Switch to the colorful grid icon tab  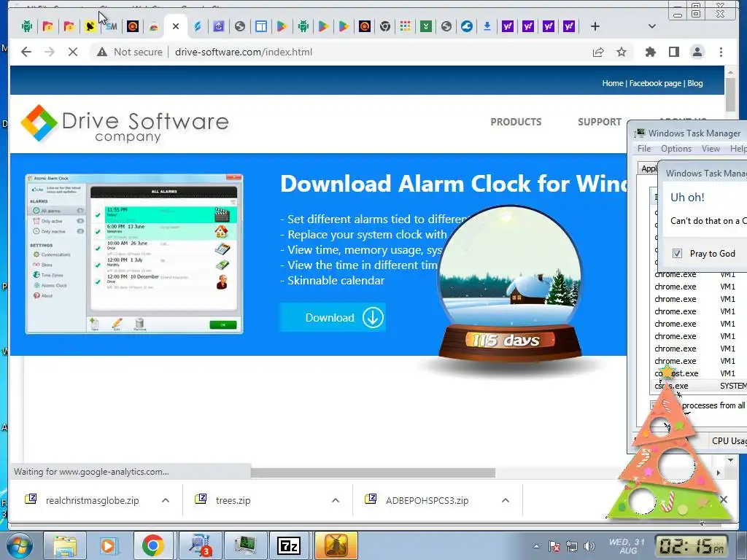point(406,26)
